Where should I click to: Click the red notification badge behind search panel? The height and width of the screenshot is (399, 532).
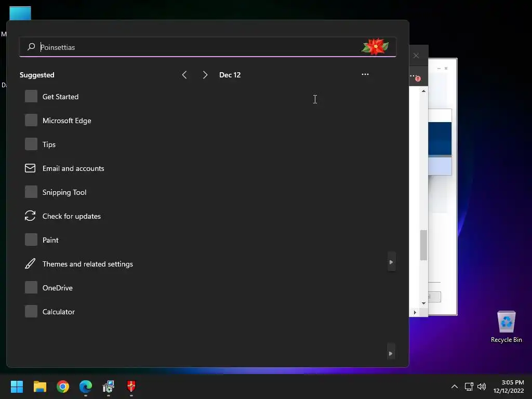(x=418, y=79)
